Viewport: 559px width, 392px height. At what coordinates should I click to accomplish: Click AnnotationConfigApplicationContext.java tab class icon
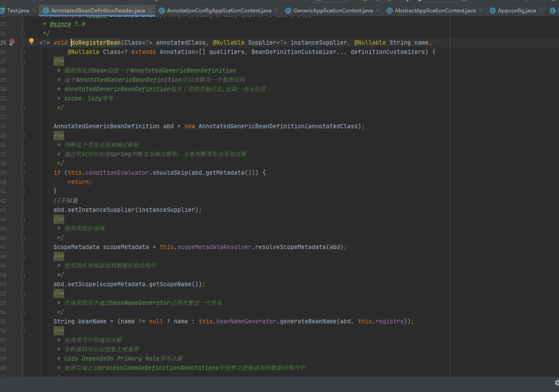(162, 10)
